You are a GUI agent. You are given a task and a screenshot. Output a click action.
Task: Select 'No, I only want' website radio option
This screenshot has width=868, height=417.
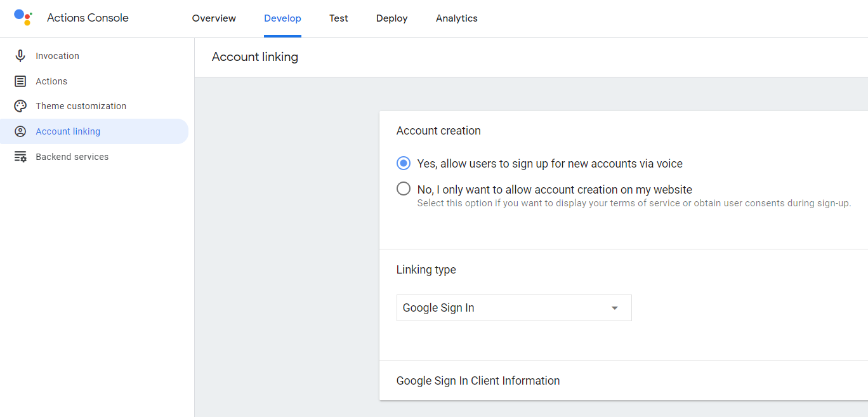click(404, 189)
